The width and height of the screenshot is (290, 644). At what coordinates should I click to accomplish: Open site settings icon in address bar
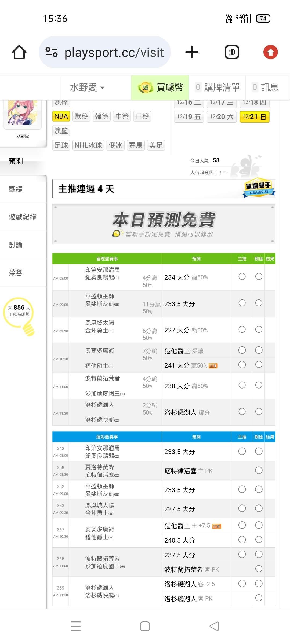pos(52,52)
